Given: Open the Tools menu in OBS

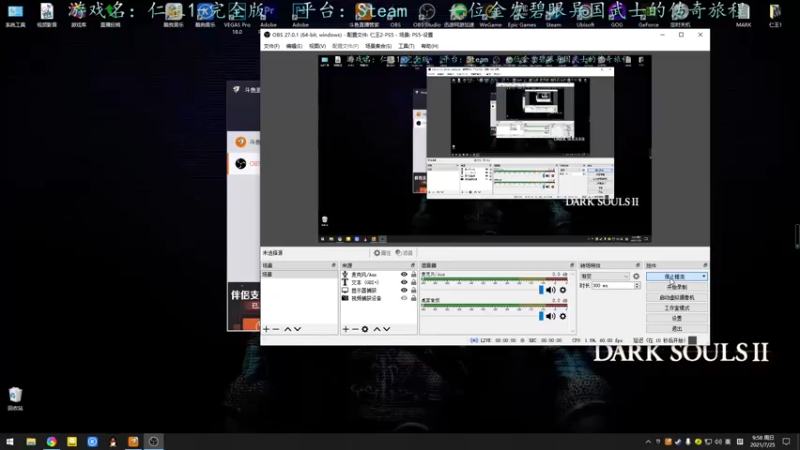Looking at the screenshot, I should 406,46.
